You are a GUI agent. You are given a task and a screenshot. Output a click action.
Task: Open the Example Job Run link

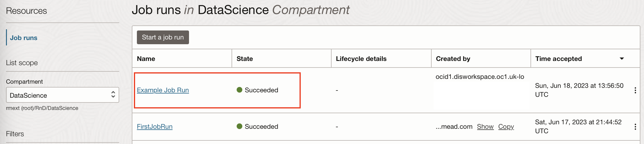pos(163,90)
